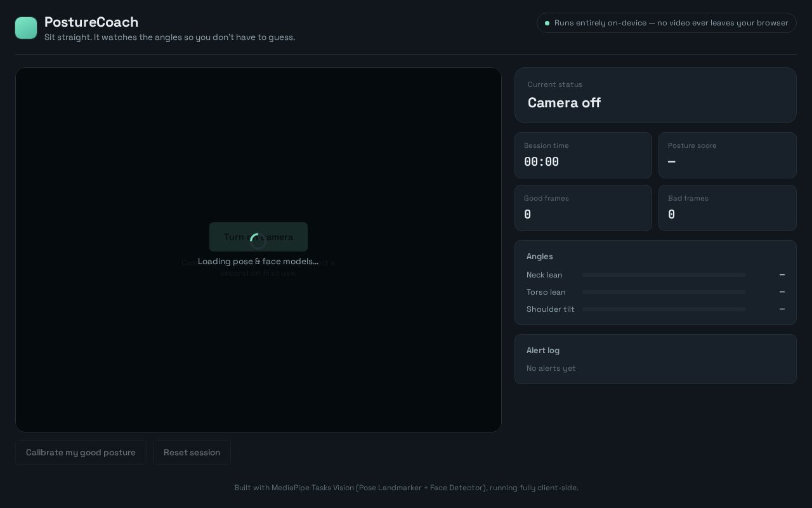Click the Loading pose & face models text
This screenshot has width=812, height=508.
258,261
